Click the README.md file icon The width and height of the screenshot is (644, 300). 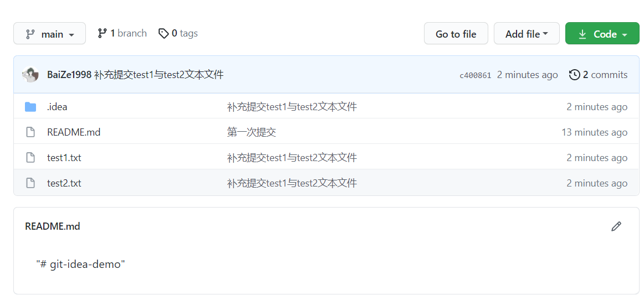(x=30, y=132)
